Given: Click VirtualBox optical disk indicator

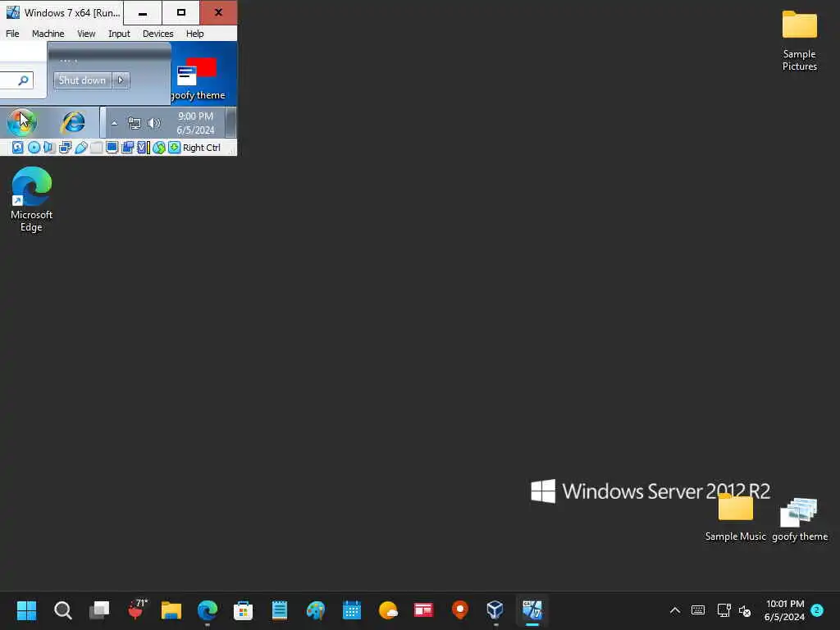Looking at the screenshot, I should [x=34, y=148].
